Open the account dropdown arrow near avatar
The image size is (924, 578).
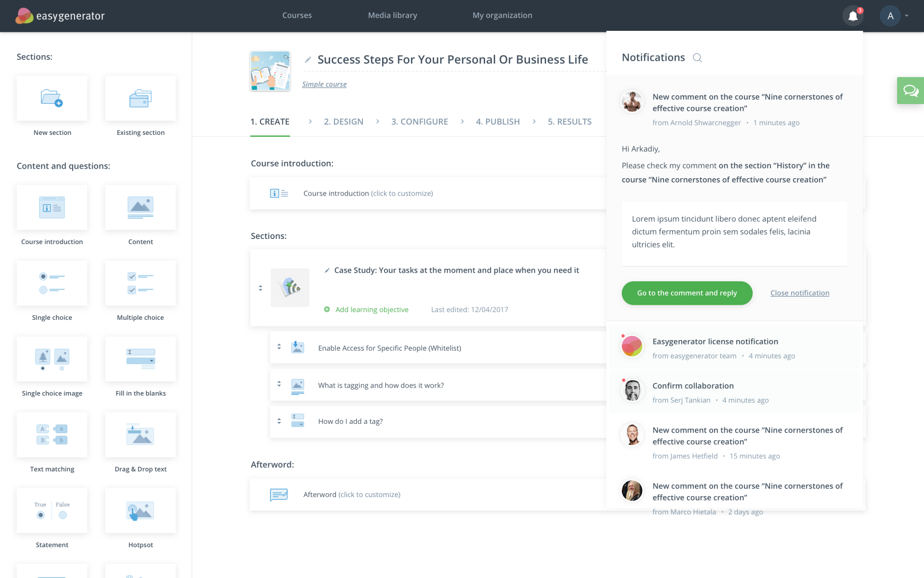[907, 16]
